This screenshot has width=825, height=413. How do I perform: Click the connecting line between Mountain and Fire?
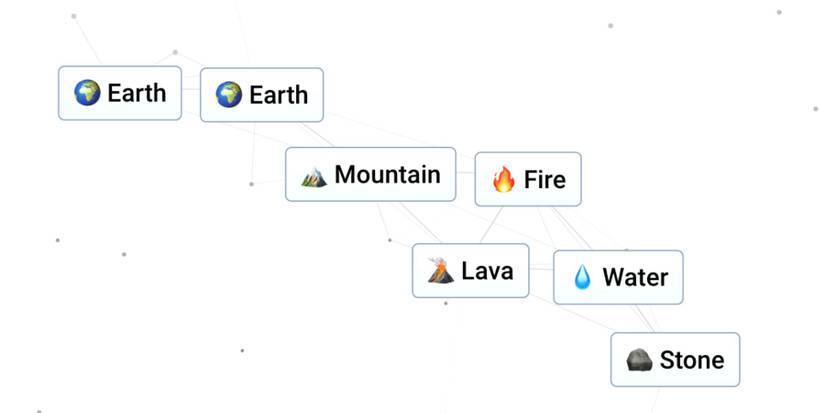coord(465,173)
